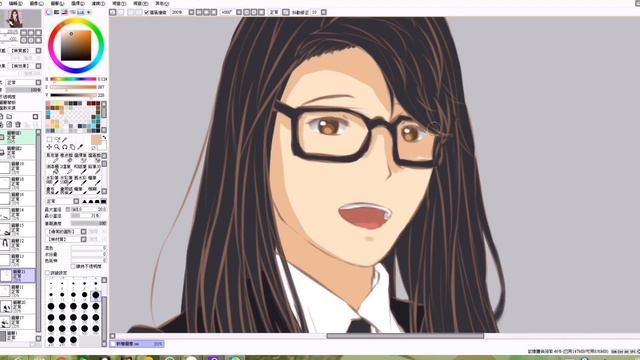The height and width of the screenshot is (360, 640).
Task: Open the 图层(L) menu
Action: point(57,3)
